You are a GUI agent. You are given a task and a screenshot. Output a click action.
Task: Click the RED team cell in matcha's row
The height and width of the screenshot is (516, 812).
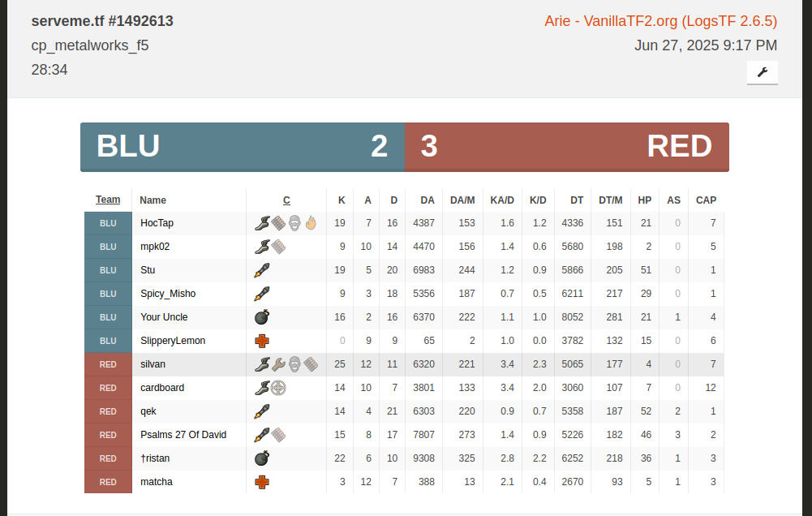click(x=108, y=482)
